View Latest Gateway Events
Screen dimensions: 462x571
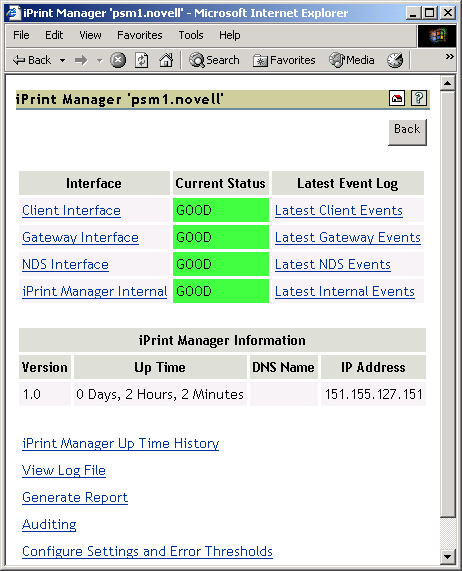[x=348, y=237]
